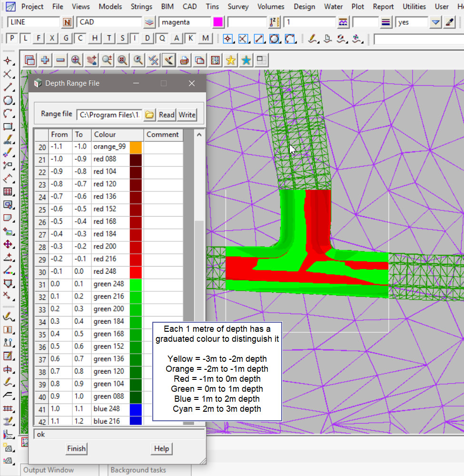Click the plus icon in view toolbar
Viewport: 464px width, 476px height.
pyautogui.click(x=45, y=60)
